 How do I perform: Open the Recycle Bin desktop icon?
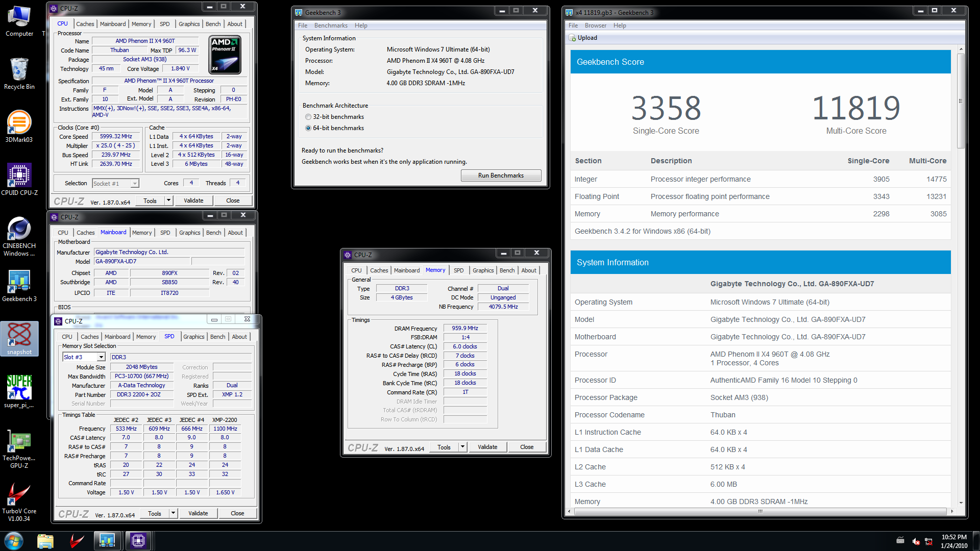pyautogui.click(x=19, y=73)
